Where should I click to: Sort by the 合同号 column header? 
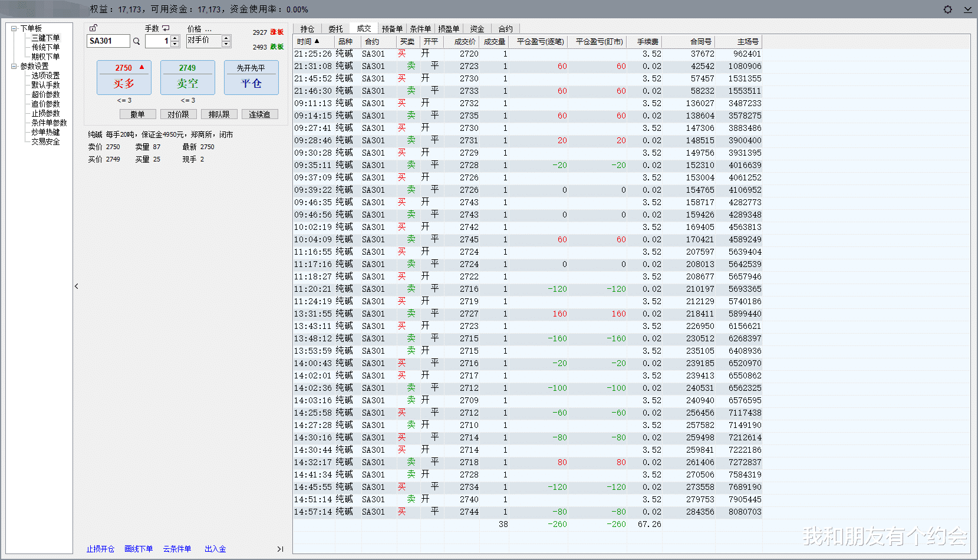pyautogui.click(x=689, y=41)
